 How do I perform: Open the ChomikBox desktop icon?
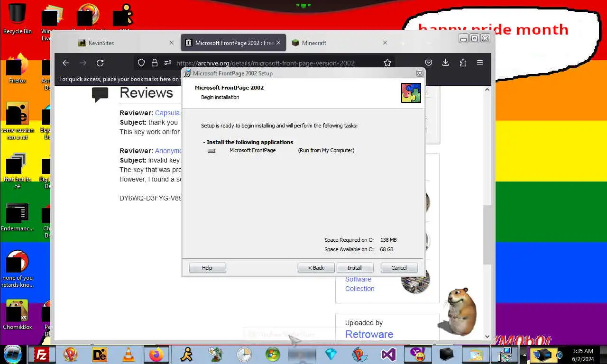[x=17, y=315]
